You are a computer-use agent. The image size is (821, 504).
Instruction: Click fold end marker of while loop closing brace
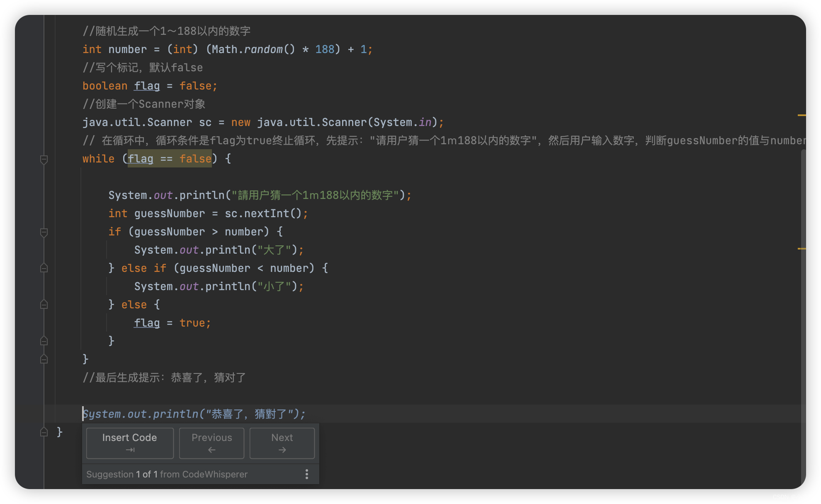tap(44, 359)
